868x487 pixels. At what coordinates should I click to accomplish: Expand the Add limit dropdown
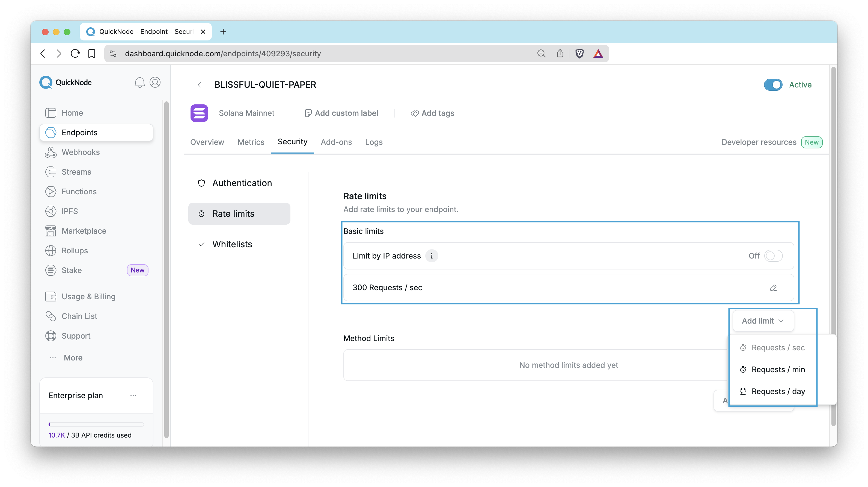click(x=763, y=321)
